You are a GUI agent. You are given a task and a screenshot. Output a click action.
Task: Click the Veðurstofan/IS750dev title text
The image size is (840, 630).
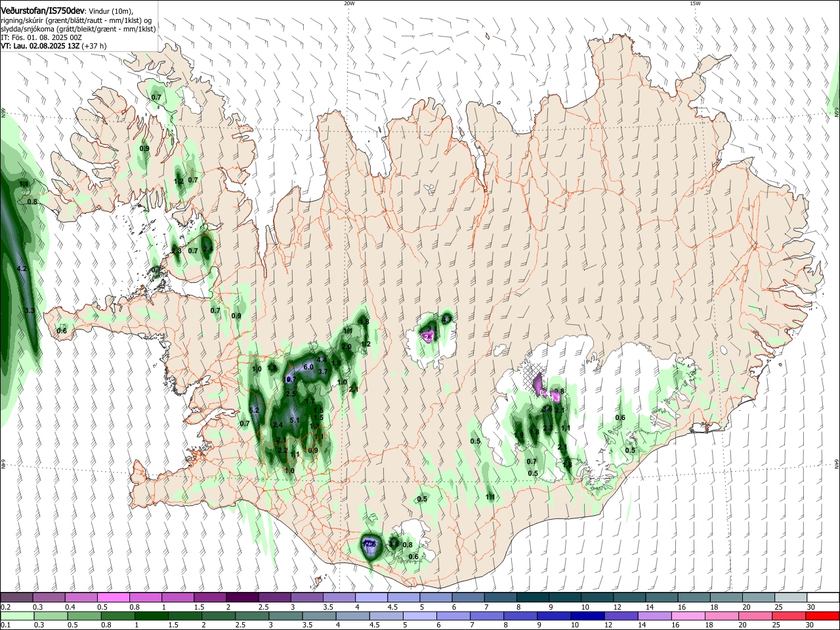click(x=43, y=11)
